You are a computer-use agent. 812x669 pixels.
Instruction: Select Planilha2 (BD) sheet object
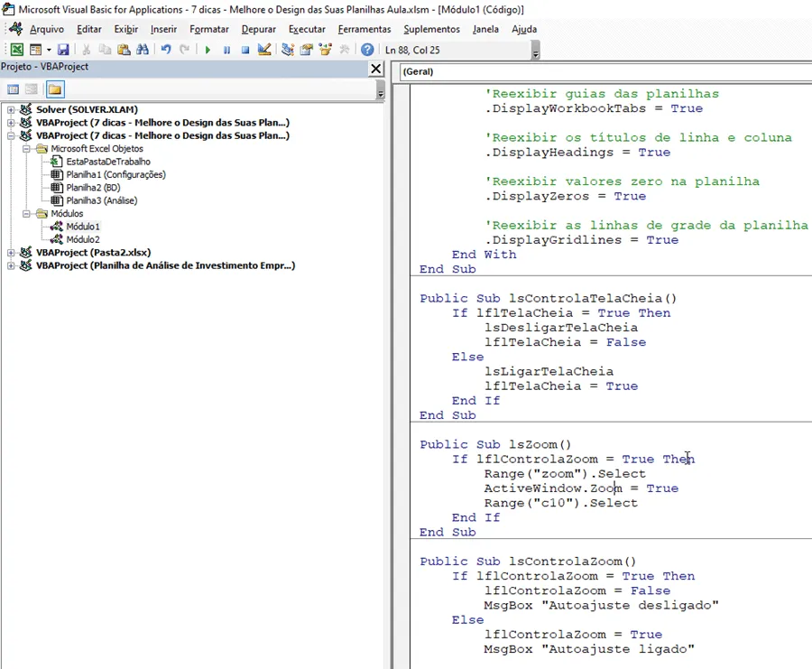tap(93, 188)
